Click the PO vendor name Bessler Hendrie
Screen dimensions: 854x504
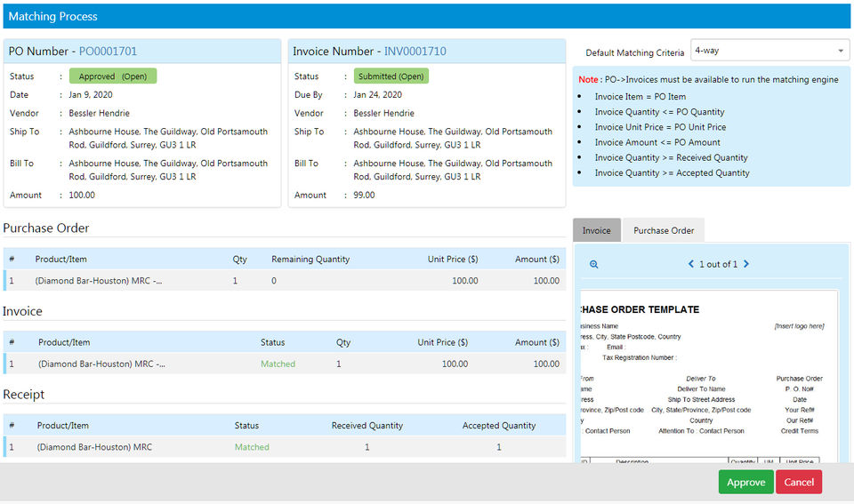[99, 113]
